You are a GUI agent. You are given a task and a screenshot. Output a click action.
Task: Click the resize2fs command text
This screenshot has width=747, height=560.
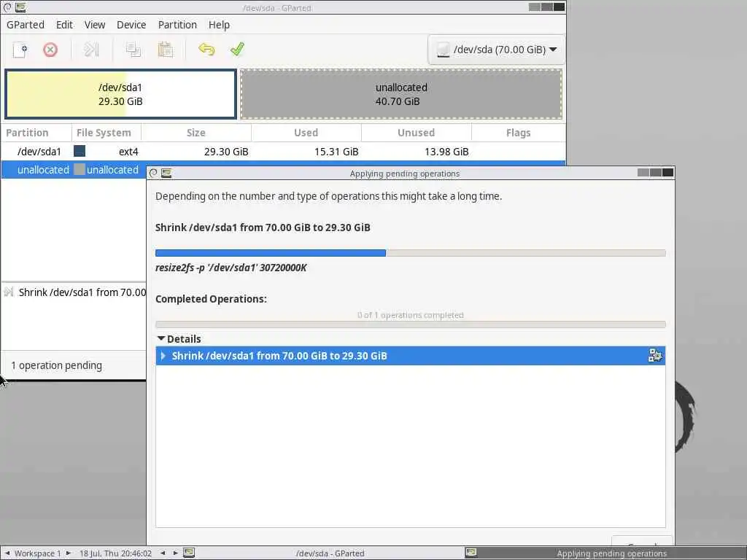pos(231,268)
